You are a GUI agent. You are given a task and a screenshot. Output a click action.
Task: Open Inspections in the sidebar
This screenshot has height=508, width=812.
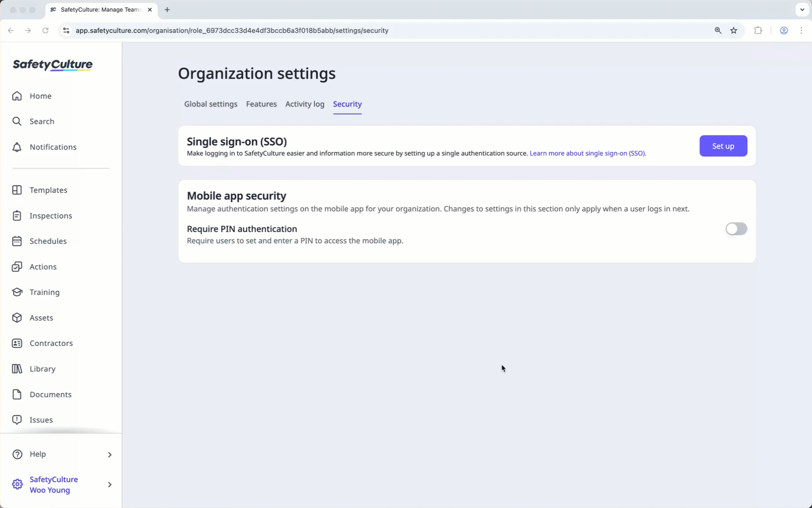point(51,216)
